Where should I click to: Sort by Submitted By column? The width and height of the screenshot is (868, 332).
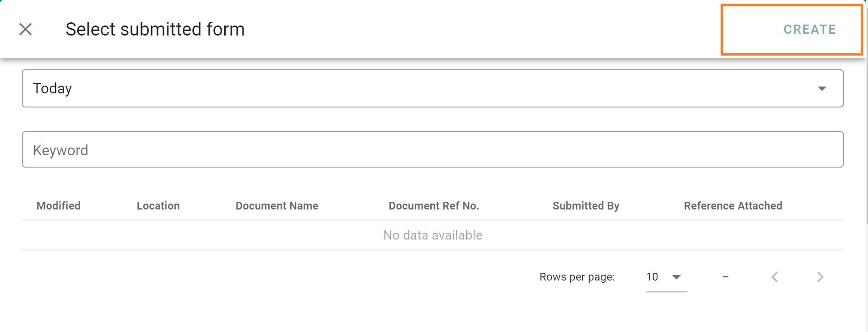[586, 206]
